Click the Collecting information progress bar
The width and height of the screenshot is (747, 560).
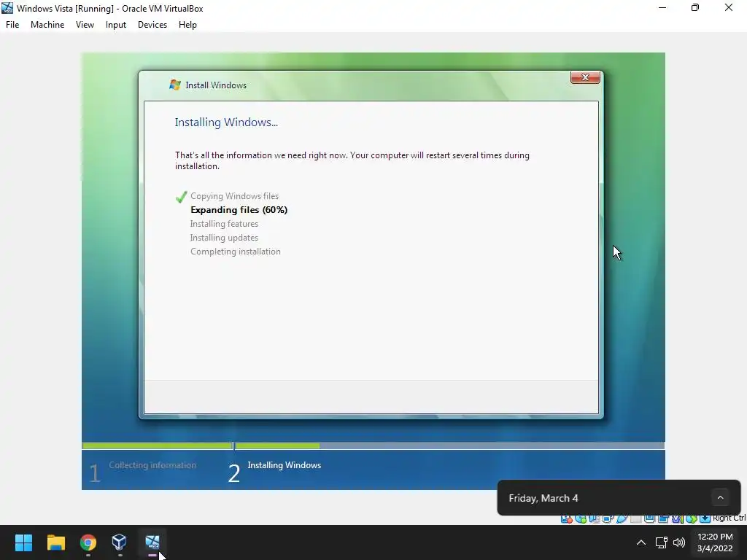click(158, 446)
